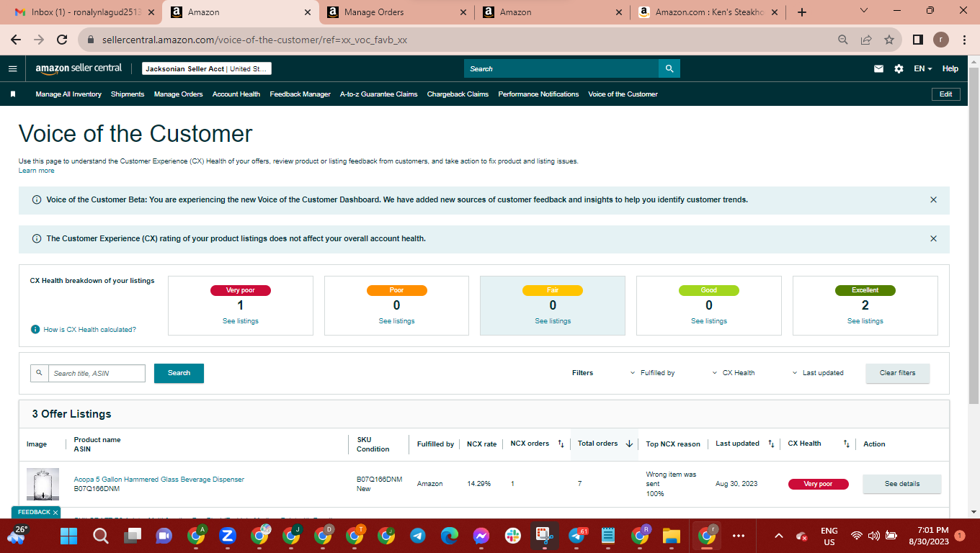
Task: Open the Jacksonian Seller Acct account switcher
Action: 206,68
